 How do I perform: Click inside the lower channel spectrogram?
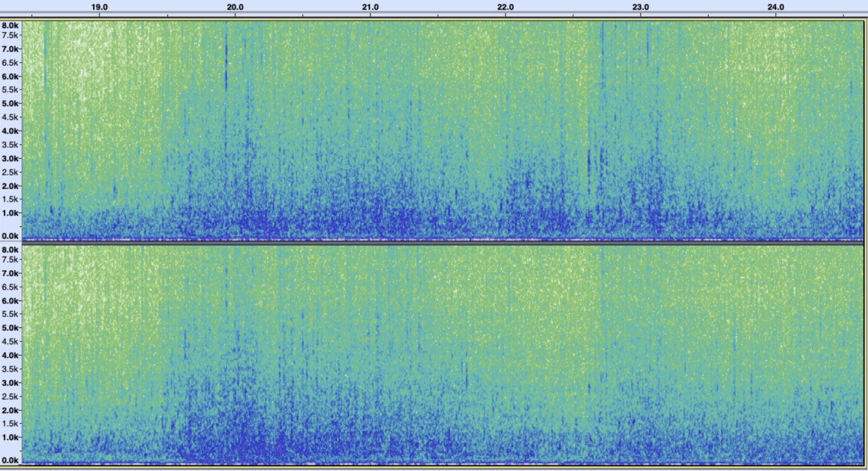coord(442,353)
